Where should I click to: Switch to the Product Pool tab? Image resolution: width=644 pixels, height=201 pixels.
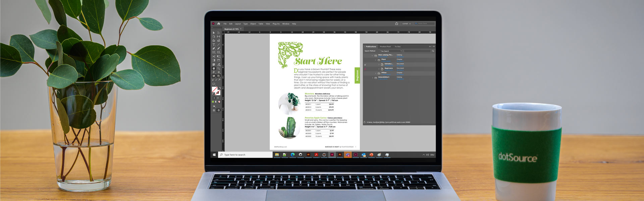tap(385, 47)
